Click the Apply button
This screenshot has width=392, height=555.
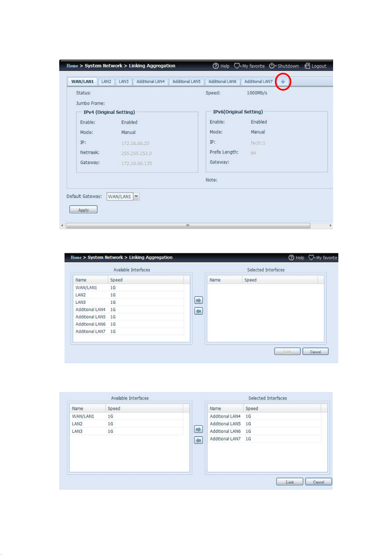pos(83,209)
